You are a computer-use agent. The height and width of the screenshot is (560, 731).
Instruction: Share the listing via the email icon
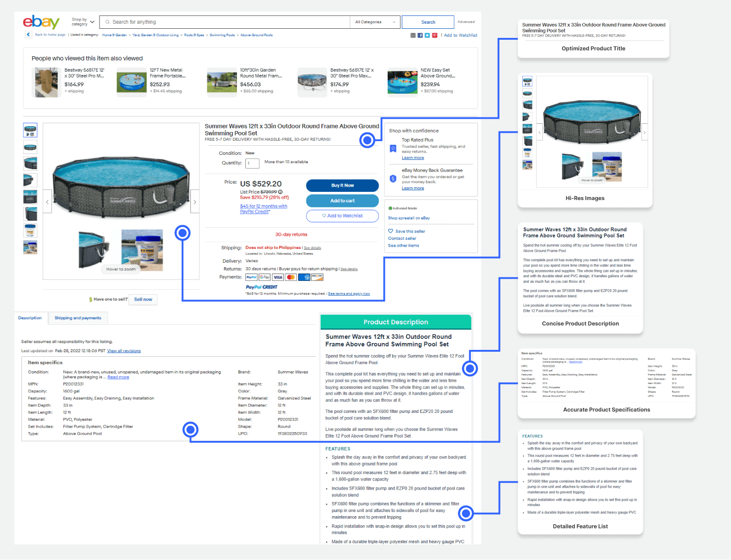coord(413,35)
